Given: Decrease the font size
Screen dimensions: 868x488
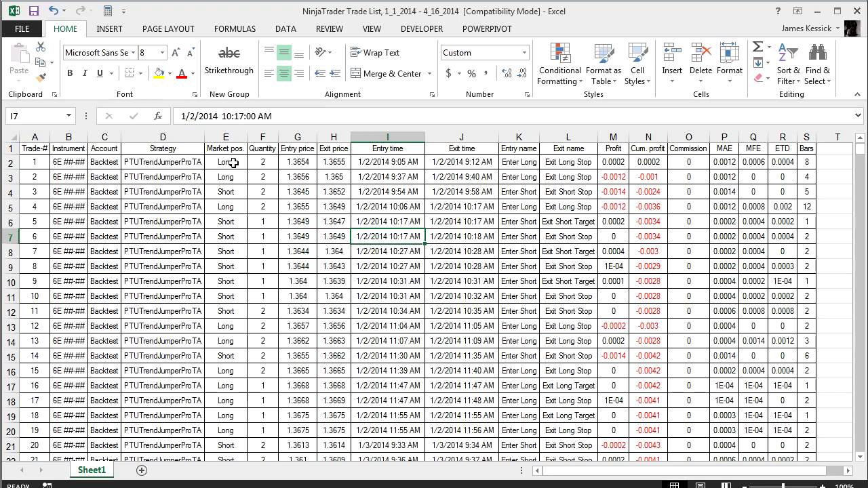Looking at the screenshot, I should pos(191,52).
